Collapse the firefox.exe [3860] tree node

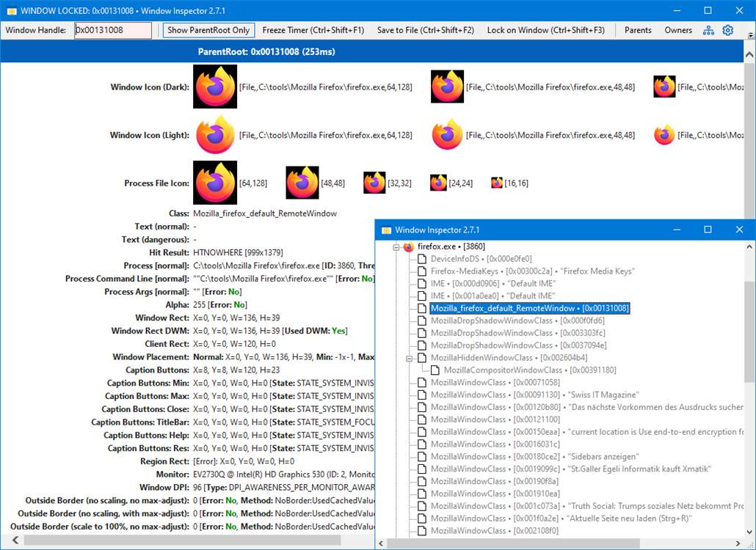click(396, 247)
